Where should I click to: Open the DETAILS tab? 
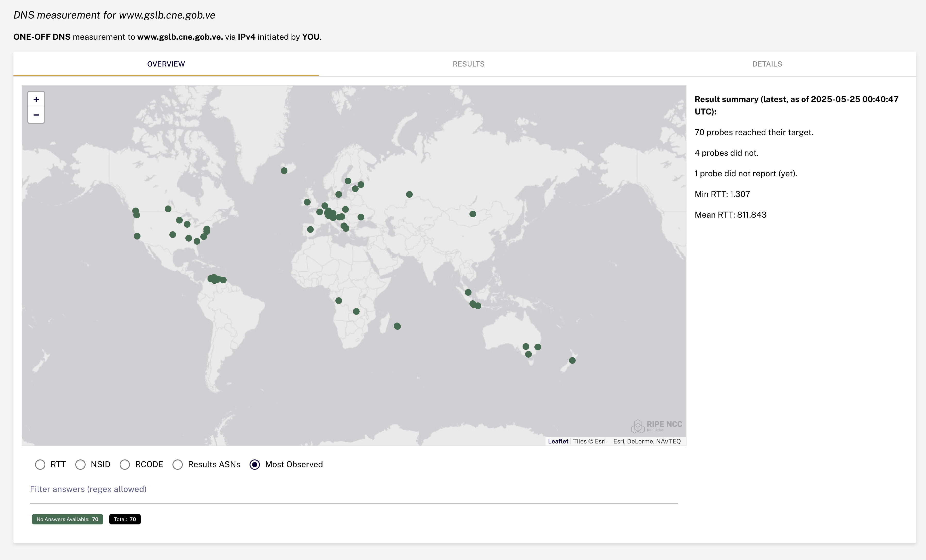[x=767, y=64]
